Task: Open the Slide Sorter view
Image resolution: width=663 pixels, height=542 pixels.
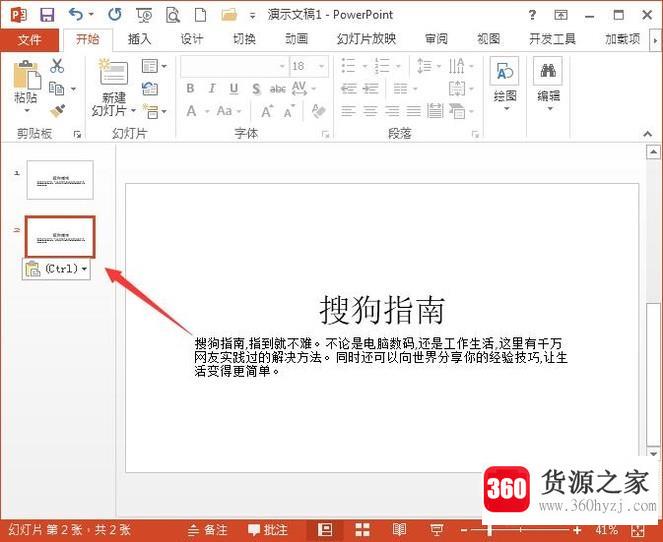Action: click(362, 529)
